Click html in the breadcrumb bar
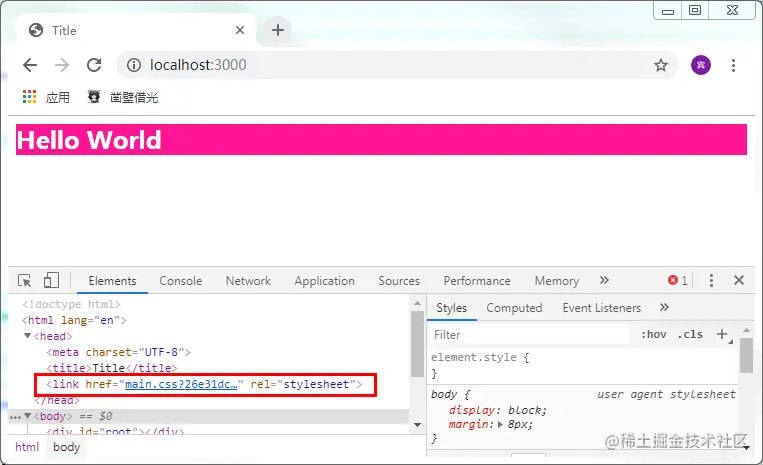Viewport: 763px width, 465px height. [27, 447]
